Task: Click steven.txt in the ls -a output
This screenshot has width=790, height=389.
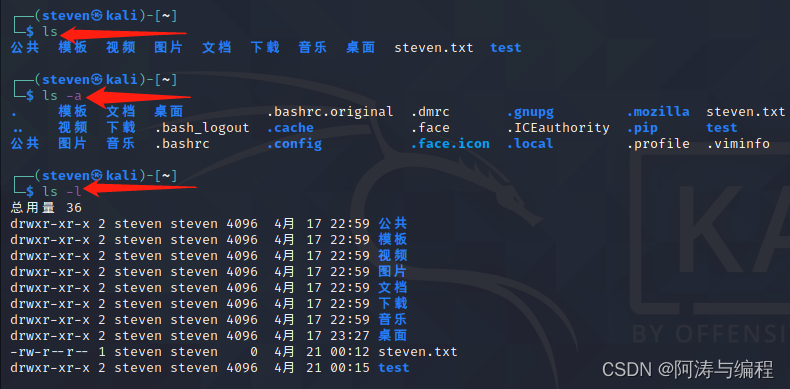Action: click(x=746, y=112)
